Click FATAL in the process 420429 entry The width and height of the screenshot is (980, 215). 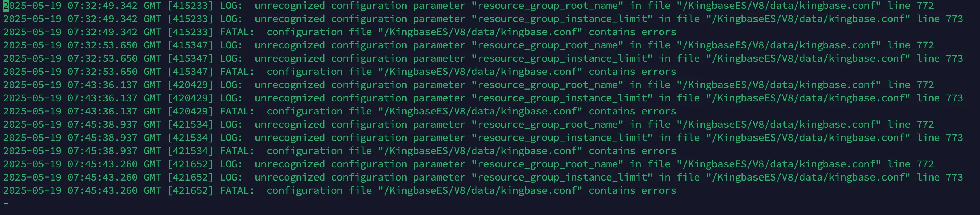[x=237, y=111]
